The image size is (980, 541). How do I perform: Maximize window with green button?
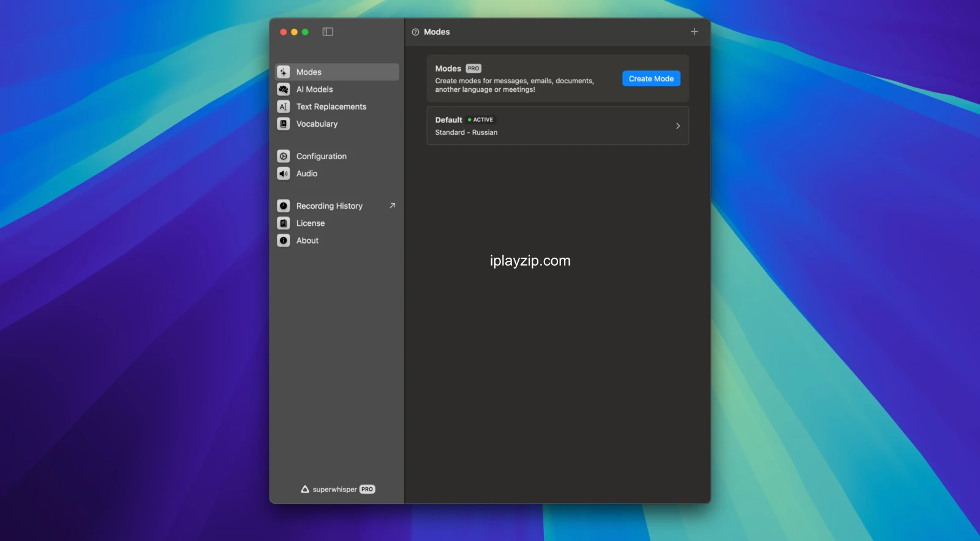coord(305,32)
